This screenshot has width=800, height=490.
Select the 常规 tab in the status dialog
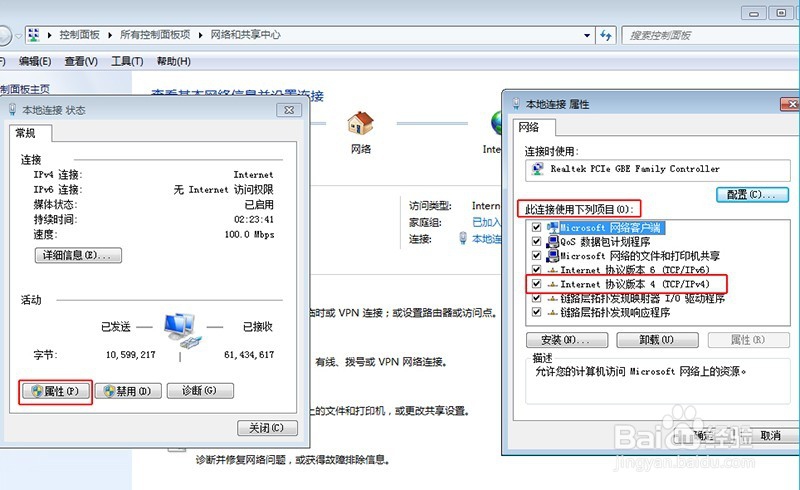coord(26,133)
